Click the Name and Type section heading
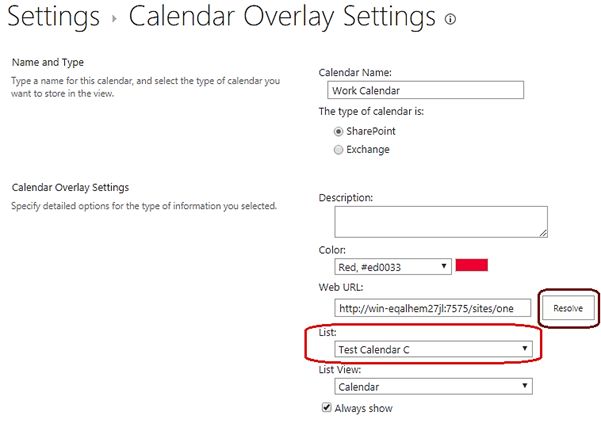601x427 pixels. pyautogui.click(x=48, y=62)
